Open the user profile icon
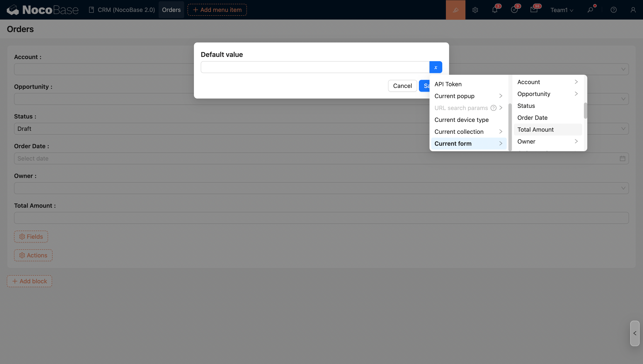Image resolution: width=643 pixels, height=364 pixels. tap(633, 10)
